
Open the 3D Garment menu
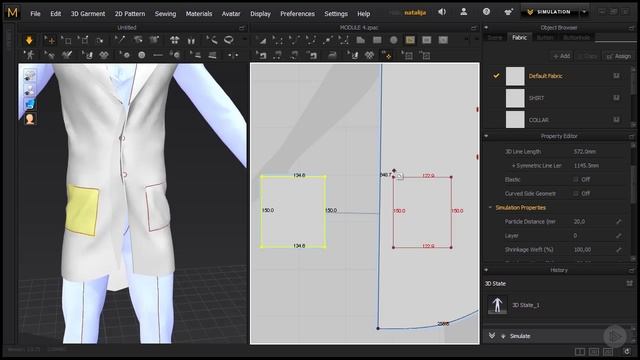88,13
